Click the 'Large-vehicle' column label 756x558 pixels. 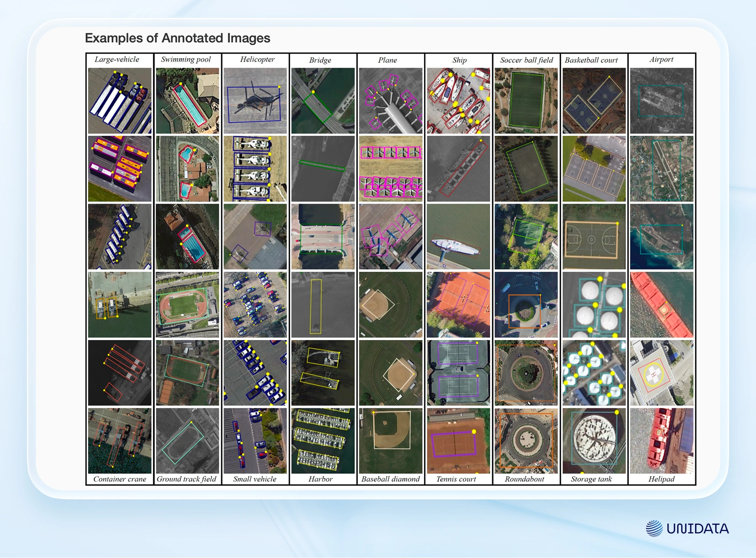117,59
